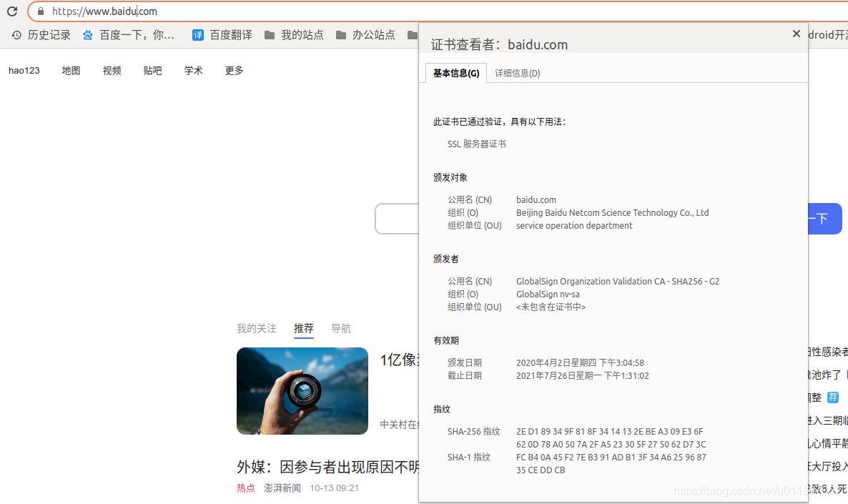Screen dimensions: 848x504
Task: Click the 澎湃新闻 source label
Action: pyautogui.click(x=282, y=488)
